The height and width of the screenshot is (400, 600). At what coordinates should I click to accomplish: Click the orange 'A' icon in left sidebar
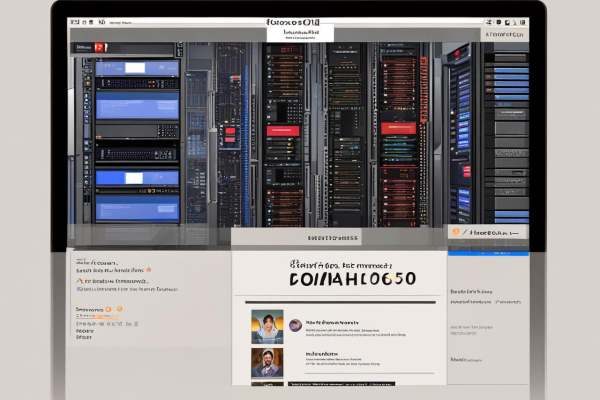[80, 281]
